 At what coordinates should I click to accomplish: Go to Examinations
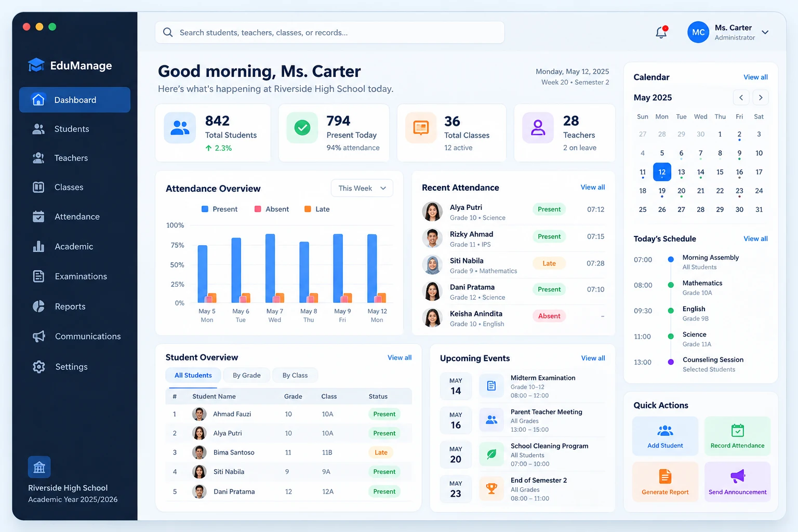click(74, 276)
